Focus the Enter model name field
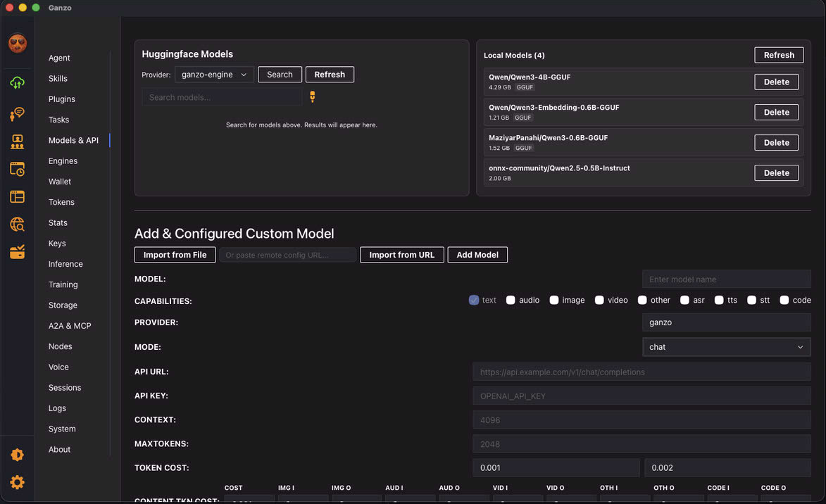This screenshot has height=504, width=826. pos(726,279)
